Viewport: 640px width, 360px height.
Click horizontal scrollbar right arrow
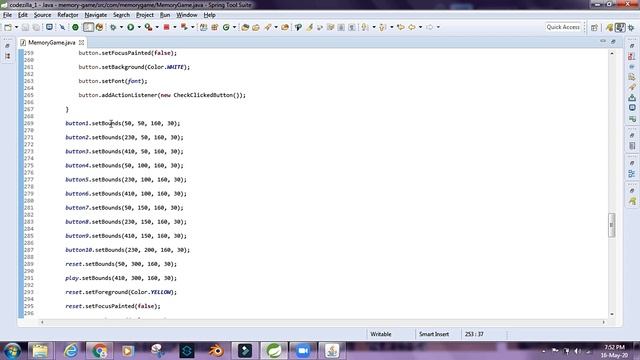(603, 322)
